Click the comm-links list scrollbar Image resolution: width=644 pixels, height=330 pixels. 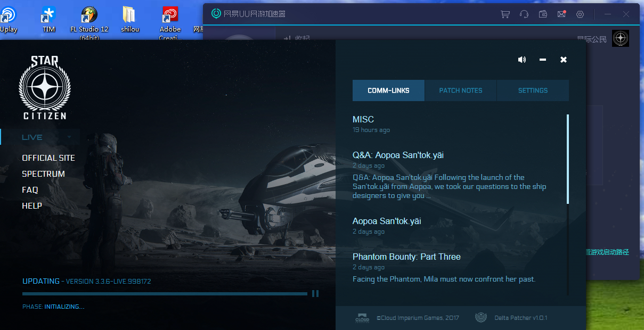coord(568,159)
